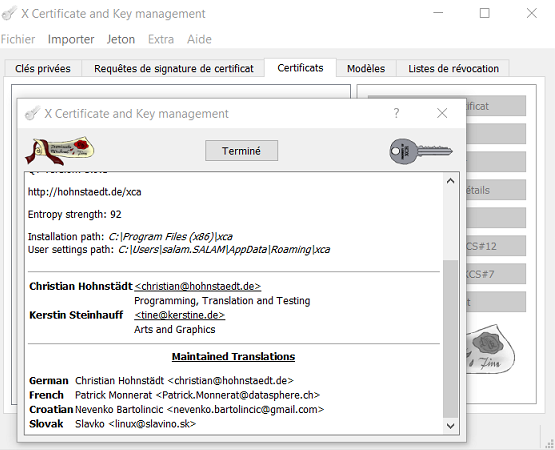
Task: Click the XCA app icon in the main title bar
Action: tap(9, 13)
